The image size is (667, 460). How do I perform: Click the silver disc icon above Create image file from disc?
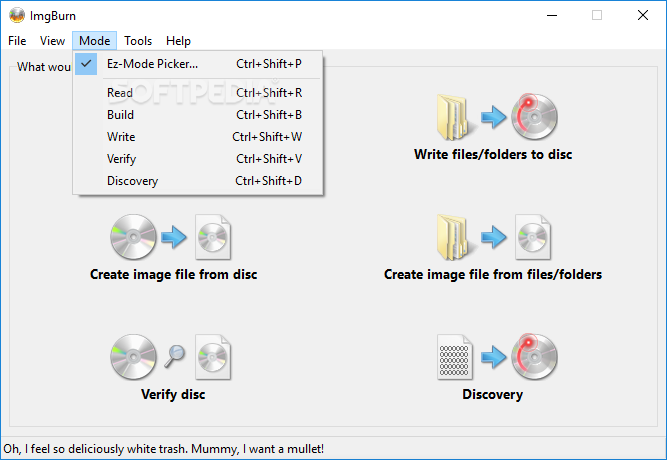pyautogui.click(x=133, y=237)
